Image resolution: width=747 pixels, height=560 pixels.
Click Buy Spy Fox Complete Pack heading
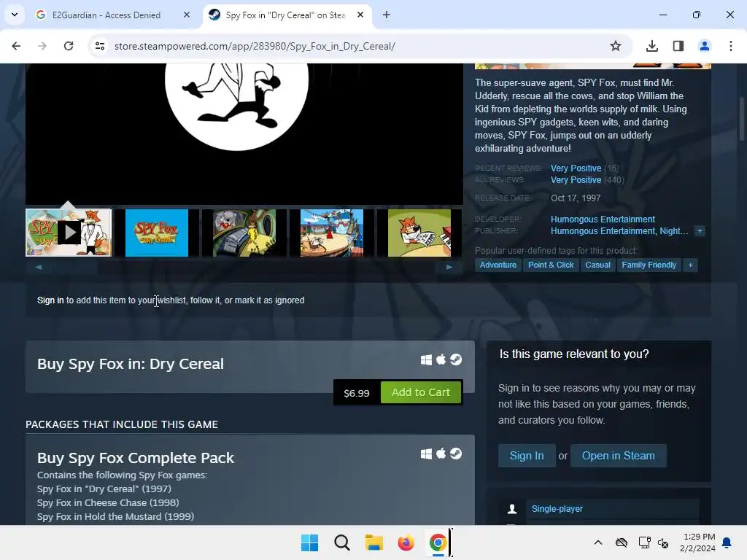pyautogui.click(x=135, y=458)
